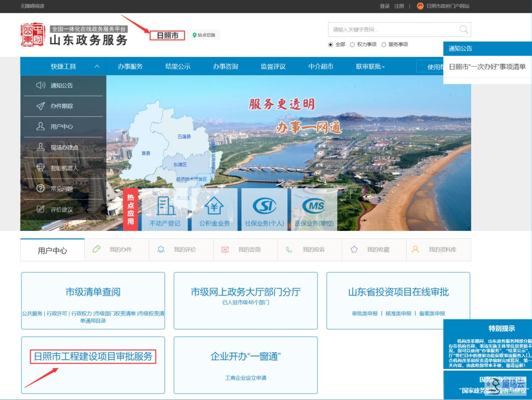Image resolution: width=532 pixels, height=400 pixels.
Task: Open the 结果公示 menu
Action: point(178,66)
